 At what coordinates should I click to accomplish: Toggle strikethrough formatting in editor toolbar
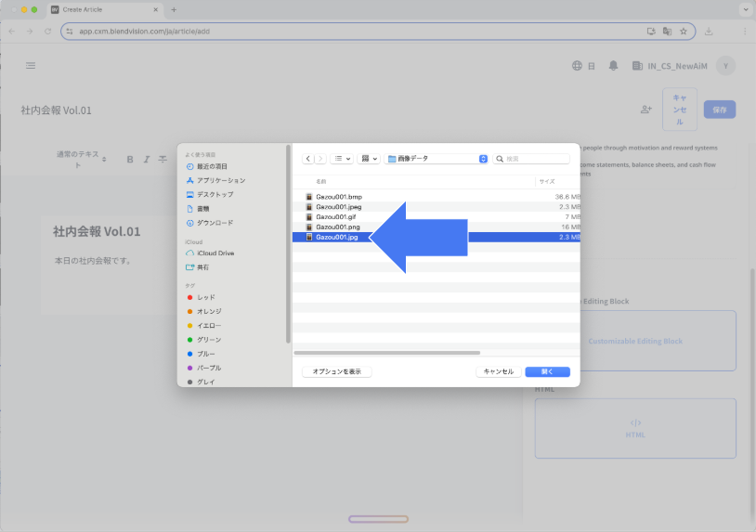[x=163, y=159]
